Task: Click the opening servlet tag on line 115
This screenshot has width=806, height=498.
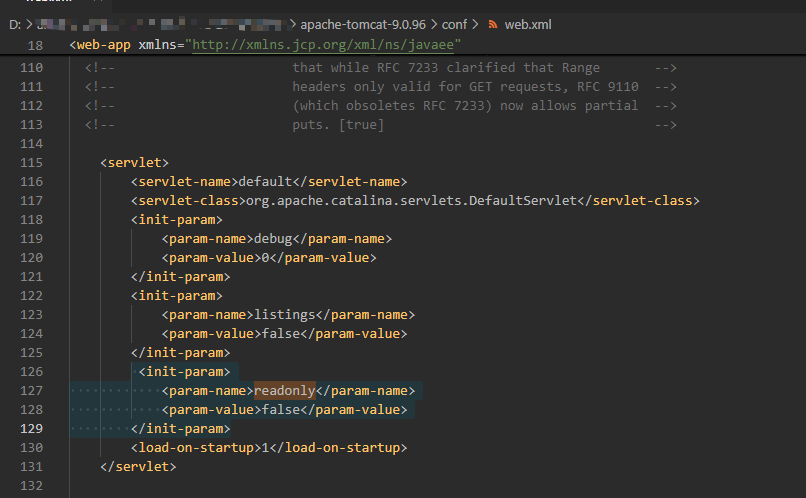Action: click(135, 162)
